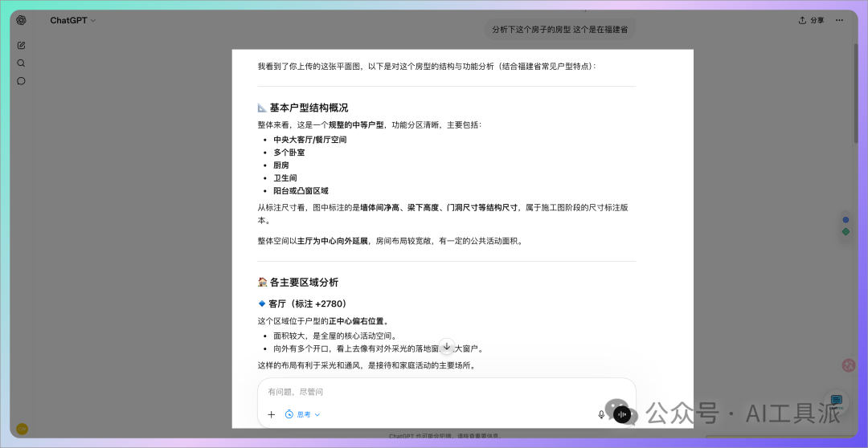The width and height of the screenshot is (868, 448).
Task: Open the ChatGPT model selector dropdown
Action: pyautogui.click(x=73, y=20)
